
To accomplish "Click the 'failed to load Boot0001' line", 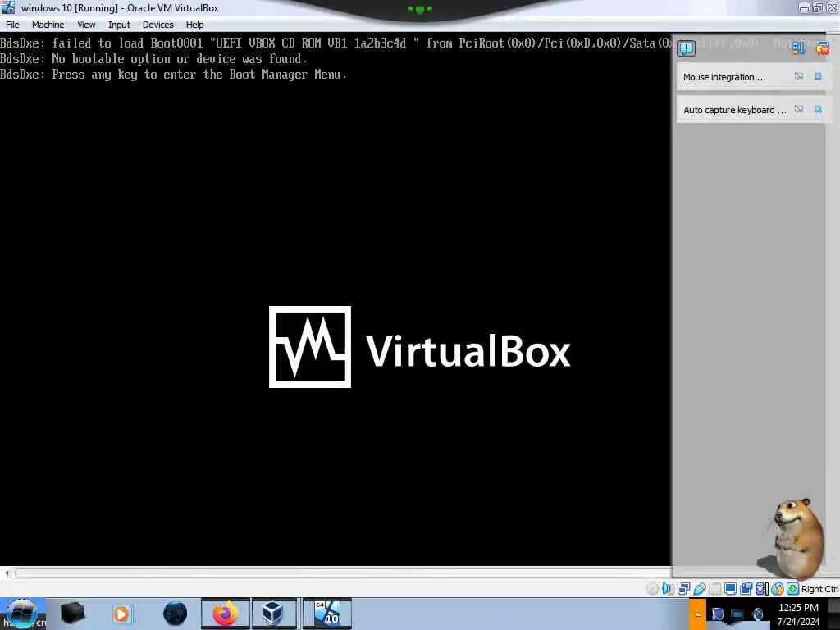I will [336, 43].
